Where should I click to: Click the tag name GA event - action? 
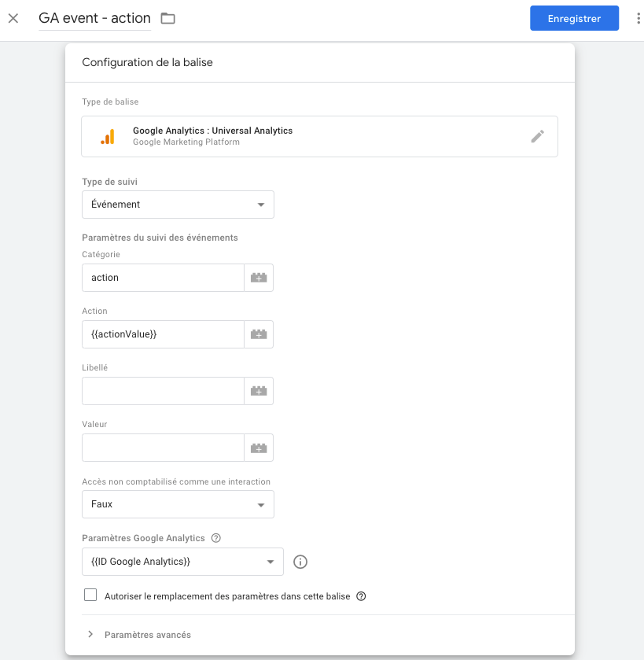pos(94,18)
